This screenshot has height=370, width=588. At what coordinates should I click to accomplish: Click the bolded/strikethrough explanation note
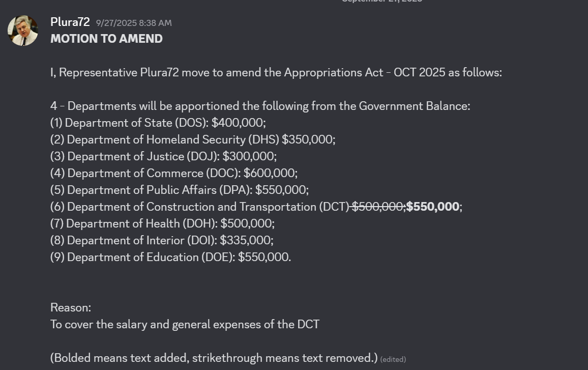click(214, 358)
